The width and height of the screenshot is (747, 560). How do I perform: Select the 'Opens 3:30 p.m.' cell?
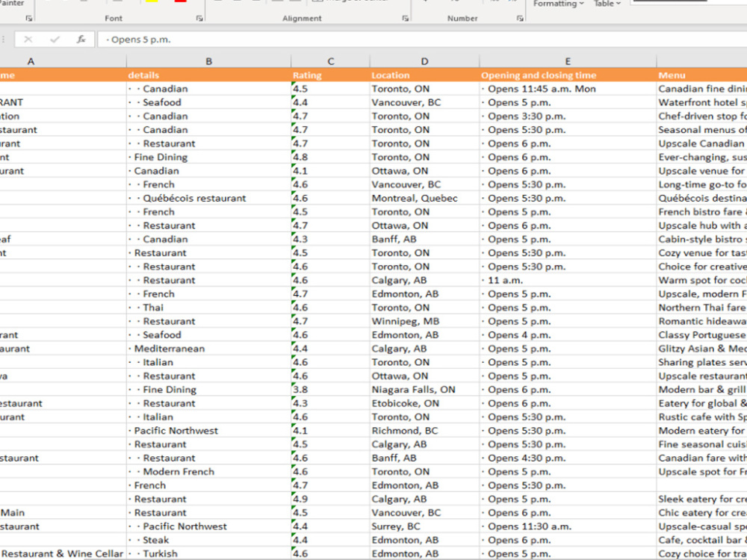click(x=568, y=116)
